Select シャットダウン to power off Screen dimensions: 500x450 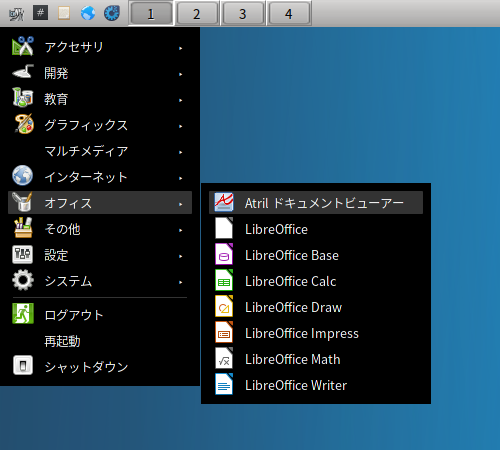pos(100,367)
